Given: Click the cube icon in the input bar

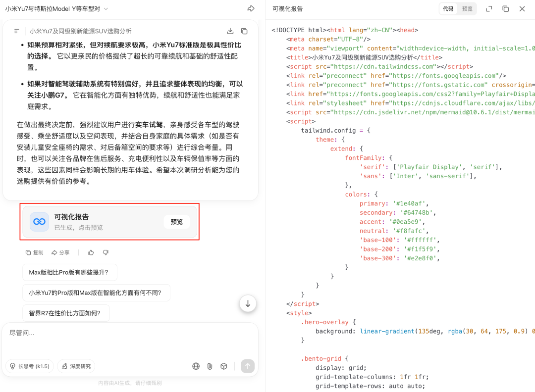Looking at the screenshot, I should point(224,366).
